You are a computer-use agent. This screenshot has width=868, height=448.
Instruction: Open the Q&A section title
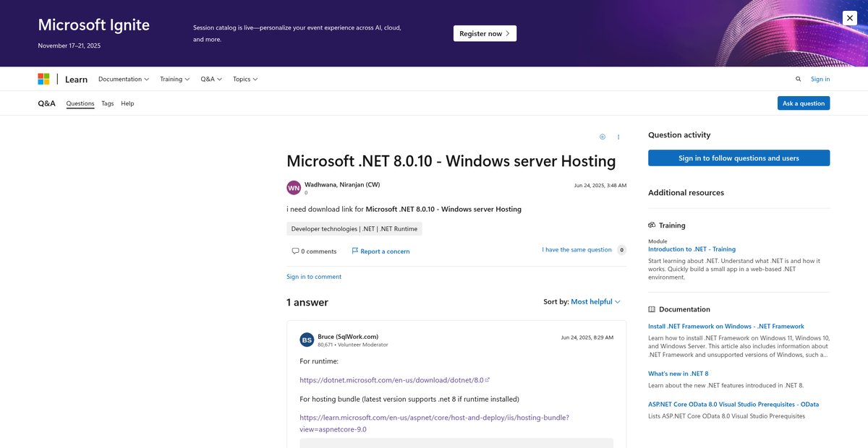click(46, 103)
